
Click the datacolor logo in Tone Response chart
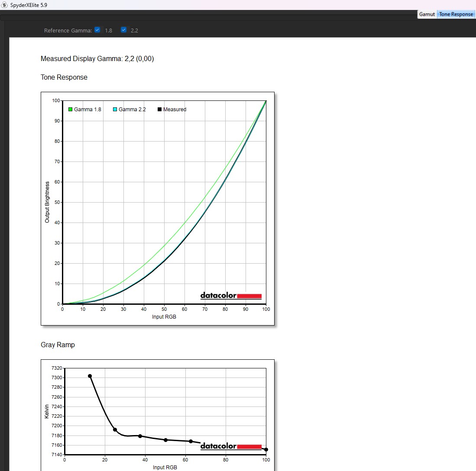coord(231,296)
